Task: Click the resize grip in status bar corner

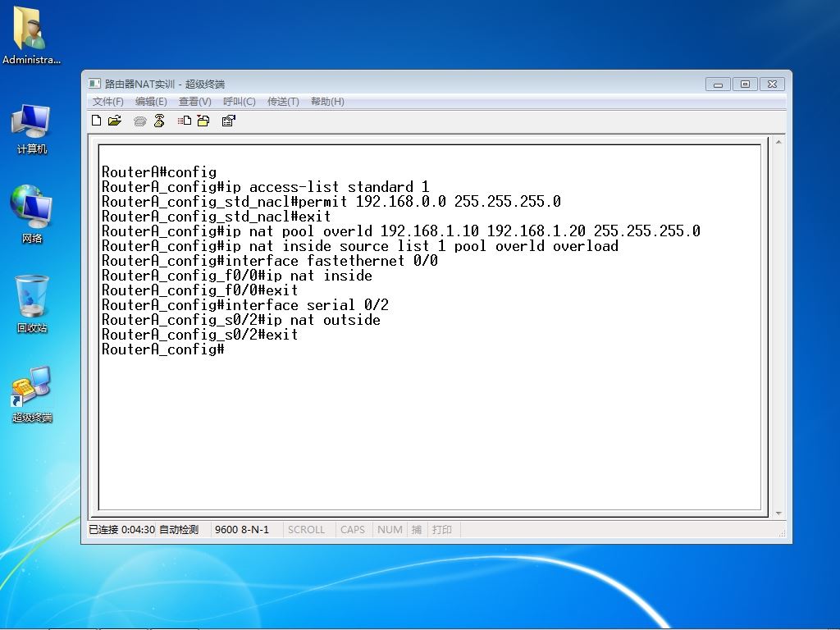Action: click(x=782, y=532)
